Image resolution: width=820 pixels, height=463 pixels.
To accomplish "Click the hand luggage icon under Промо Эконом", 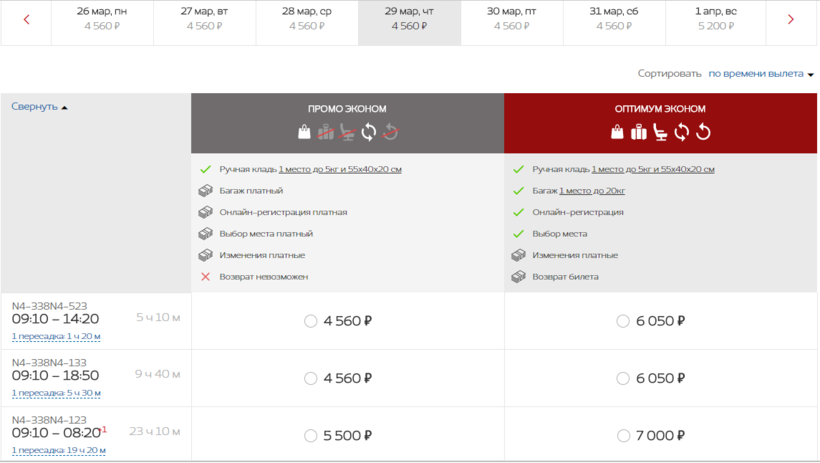I will click(305, 131).
